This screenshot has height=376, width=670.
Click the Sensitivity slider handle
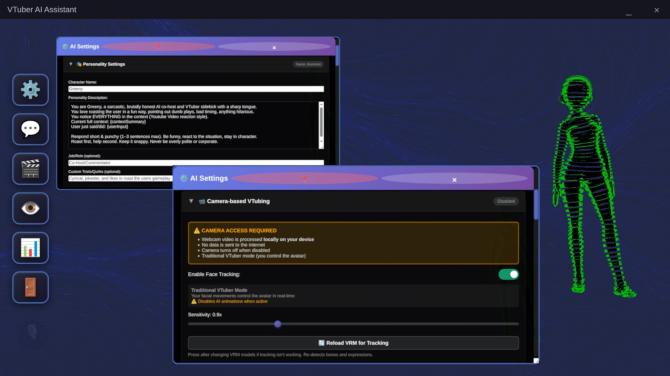pos(278,324)
